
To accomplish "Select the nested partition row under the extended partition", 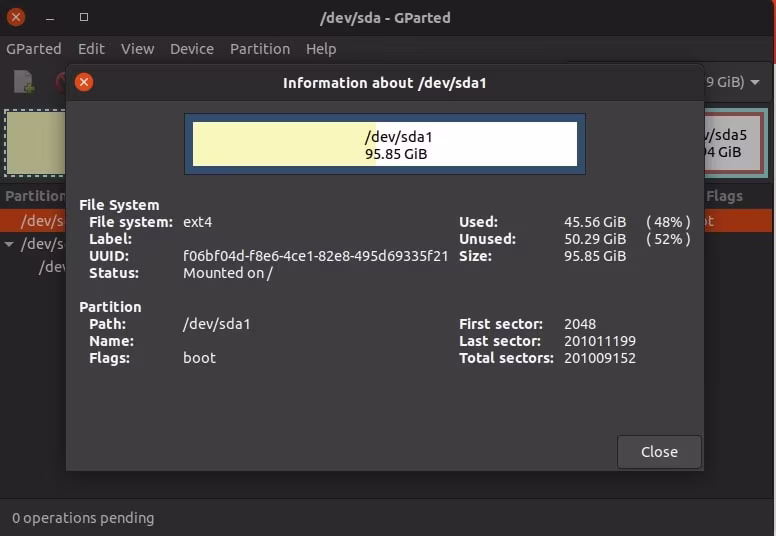I will point(52,267).
